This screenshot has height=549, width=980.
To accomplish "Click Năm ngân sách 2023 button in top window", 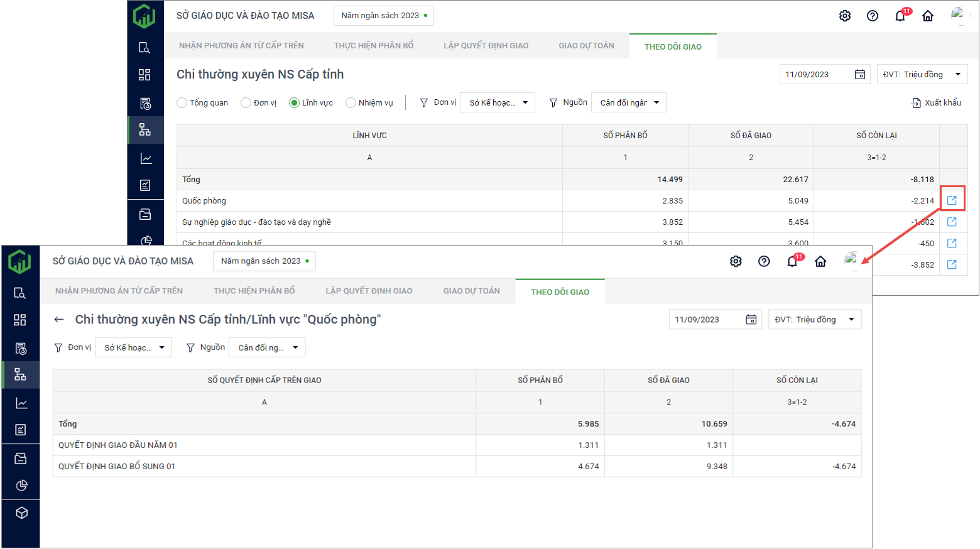I will (383, 16).
